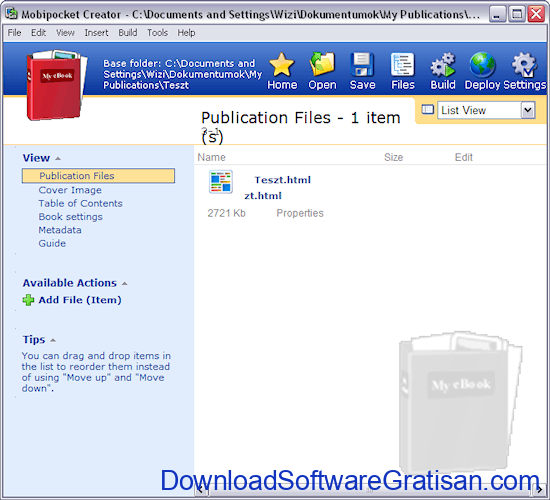Viewport: 550px width, 500px height.
Task: Select Publication Files in the sidebar
Action: click(x=98, y=176)
